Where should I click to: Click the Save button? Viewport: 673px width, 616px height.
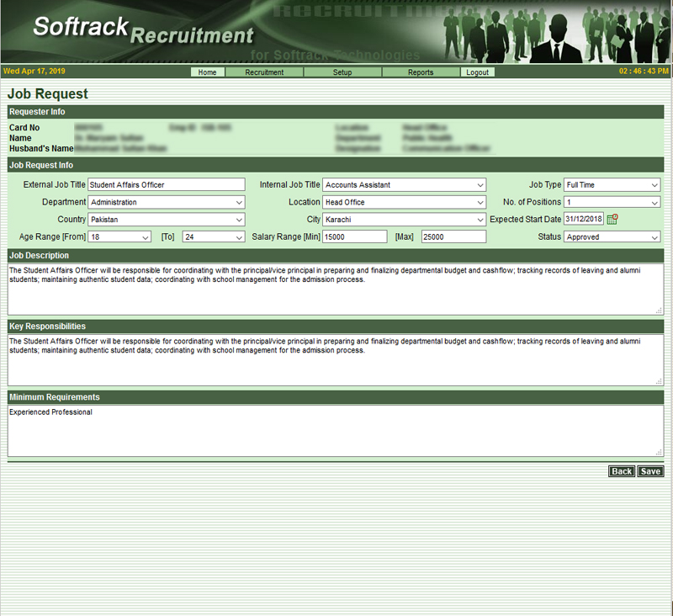650,471
